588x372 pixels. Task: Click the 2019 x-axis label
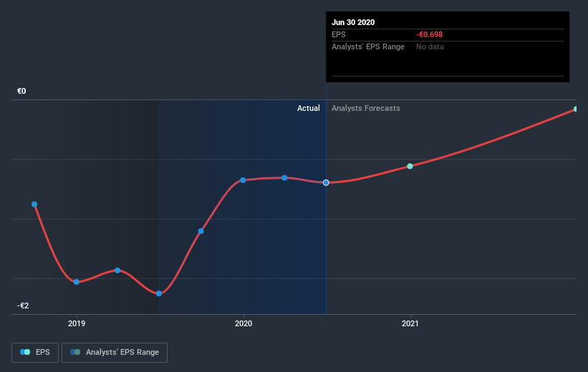point(77,323)
